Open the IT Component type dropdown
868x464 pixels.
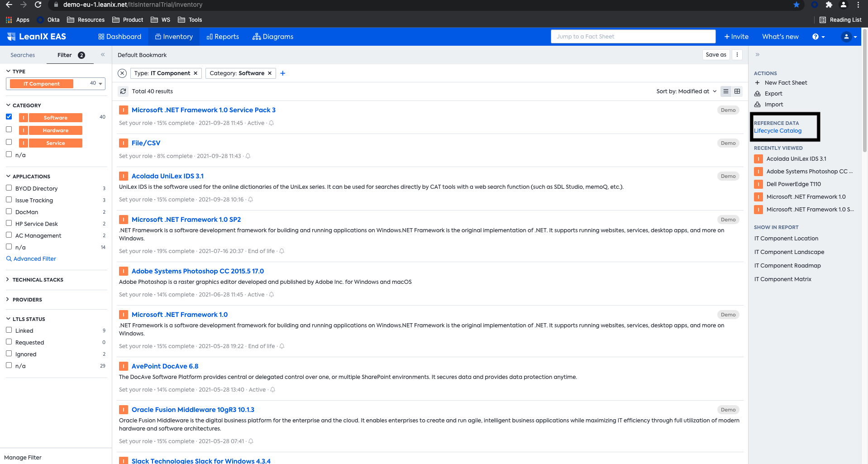click(x=56, y=83)
